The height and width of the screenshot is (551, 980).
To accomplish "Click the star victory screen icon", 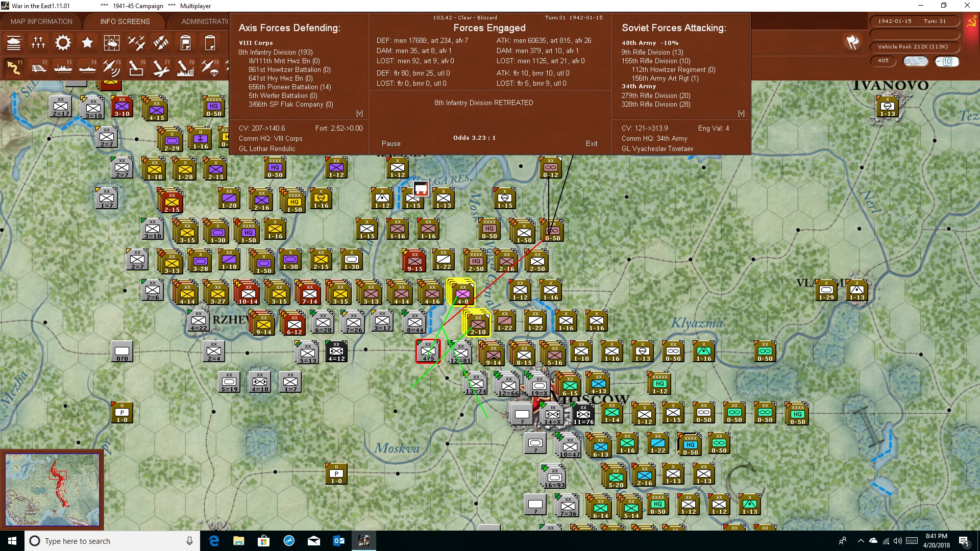I will (x=87, y=43).
